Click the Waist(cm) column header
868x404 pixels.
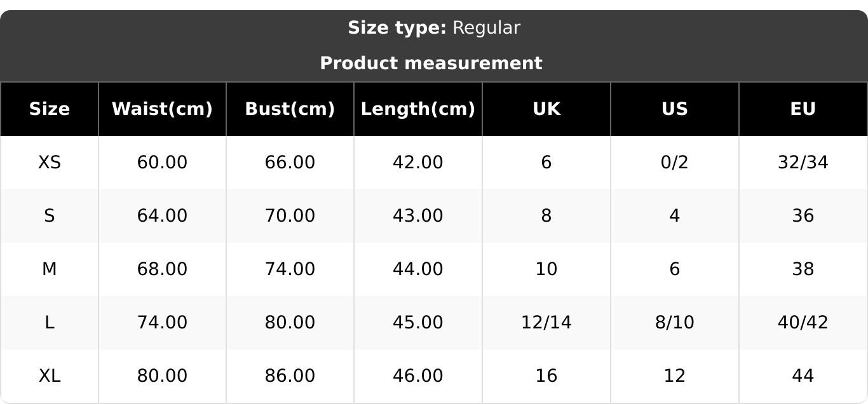point(162,109)
